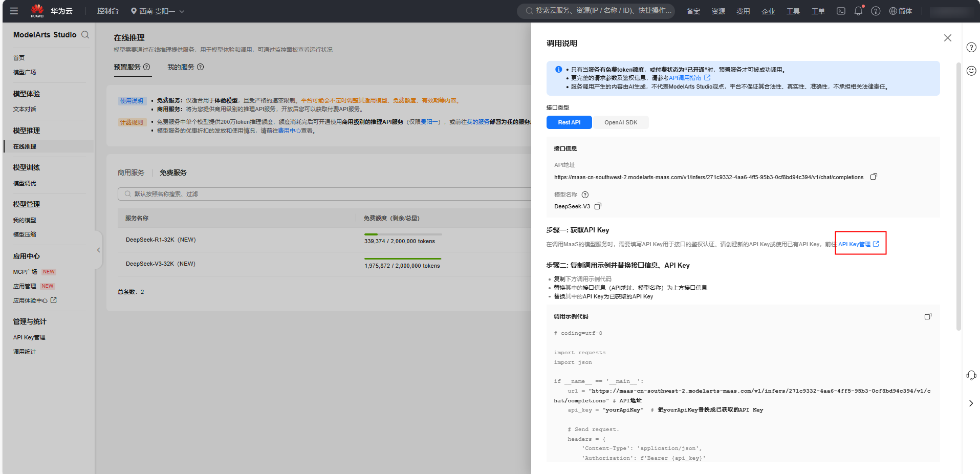This screenshot has height=474, width=980.
Task: Open the 控制台 console link
Action: 107,11
